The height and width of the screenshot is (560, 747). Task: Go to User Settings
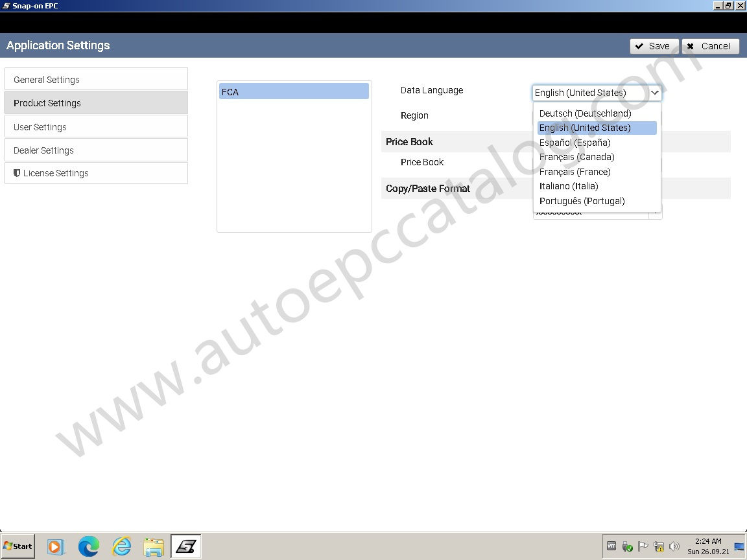point(96,126)
